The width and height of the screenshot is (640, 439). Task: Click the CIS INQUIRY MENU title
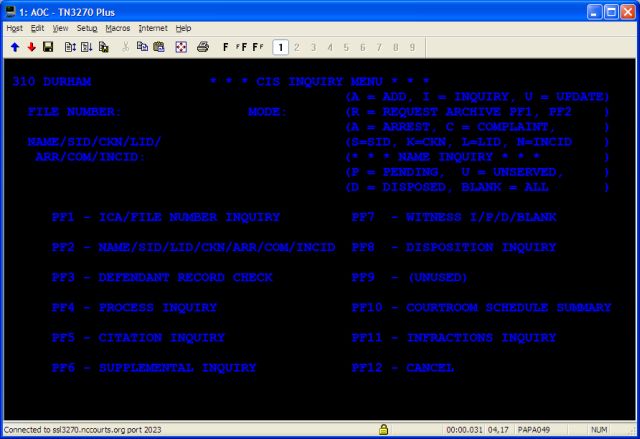pyautogui.click(x=319, y=81)
